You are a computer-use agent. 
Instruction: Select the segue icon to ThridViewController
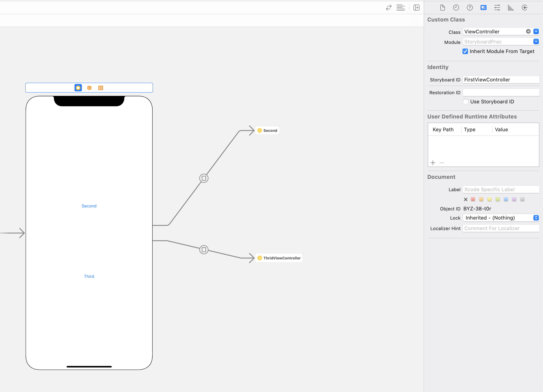tap(204, 250)
